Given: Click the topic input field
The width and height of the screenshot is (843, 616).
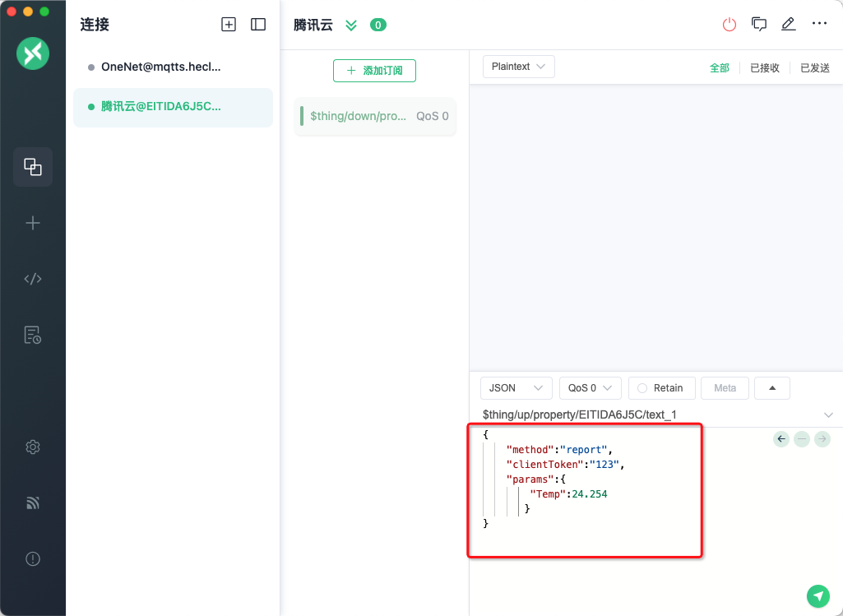Looking at the screenshot, I should [650, 415].
